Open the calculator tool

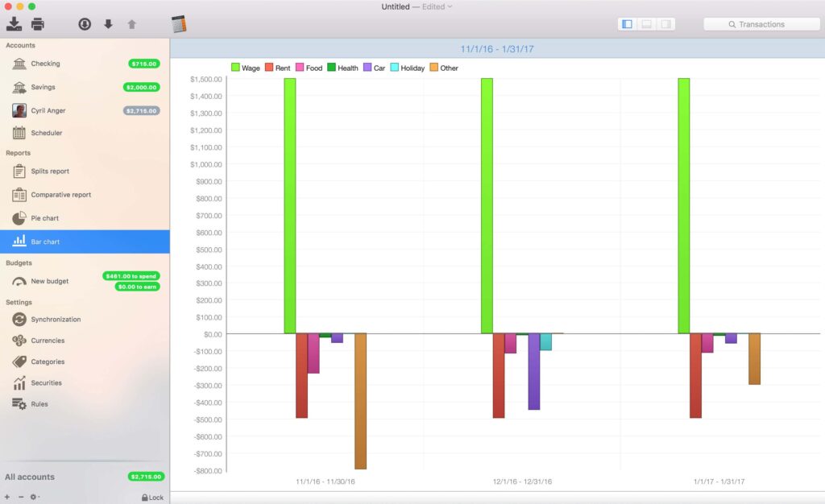coord(179,23)
